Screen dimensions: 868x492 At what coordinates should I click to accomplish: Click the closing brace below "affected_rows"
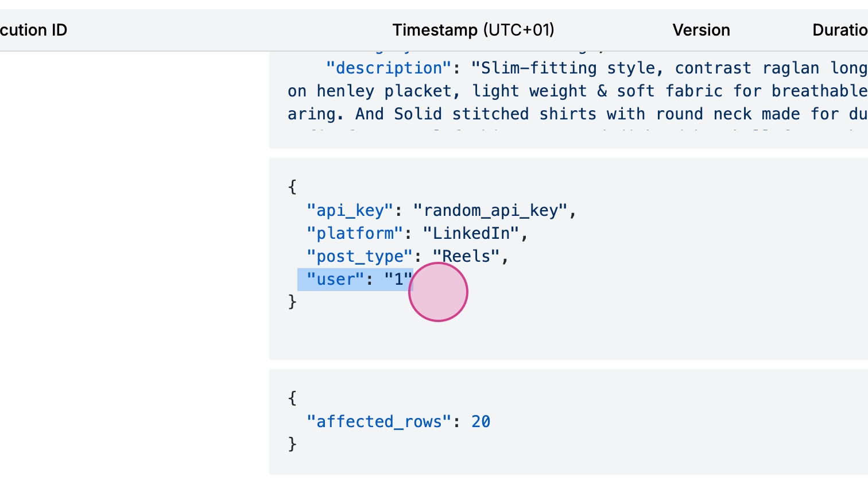pos(292,444)
